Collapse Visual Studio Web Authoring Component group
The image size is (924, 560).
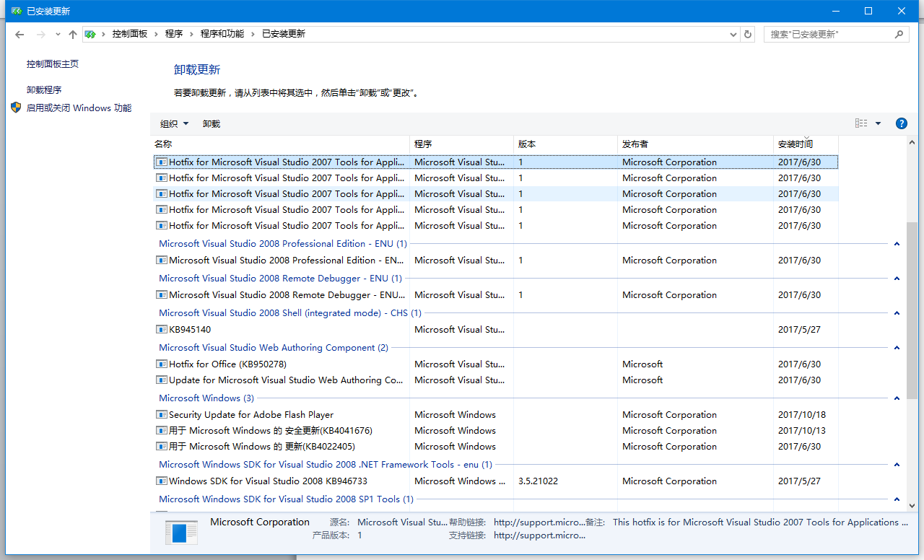[x=897, y=348]
